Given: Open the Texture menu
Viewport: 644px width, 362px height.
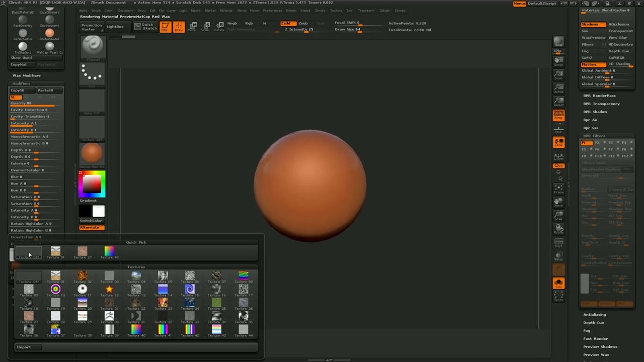Looking at the screenshot, I should 336,11.
